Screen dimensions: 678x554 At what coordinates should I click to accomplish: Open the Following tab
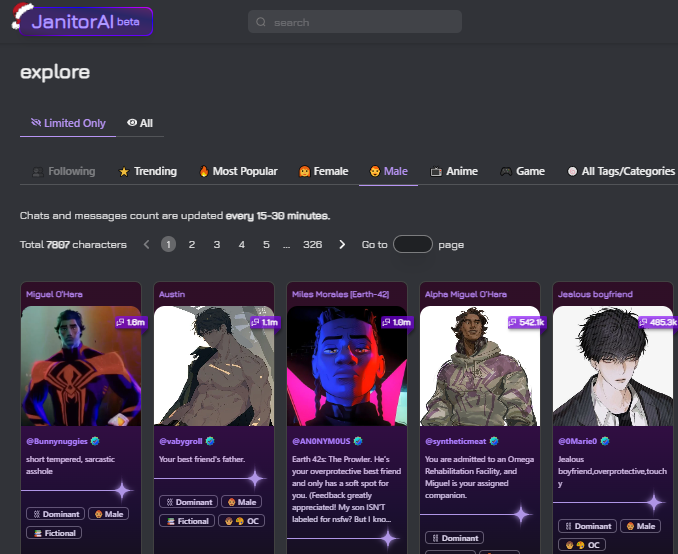point(64,171)
